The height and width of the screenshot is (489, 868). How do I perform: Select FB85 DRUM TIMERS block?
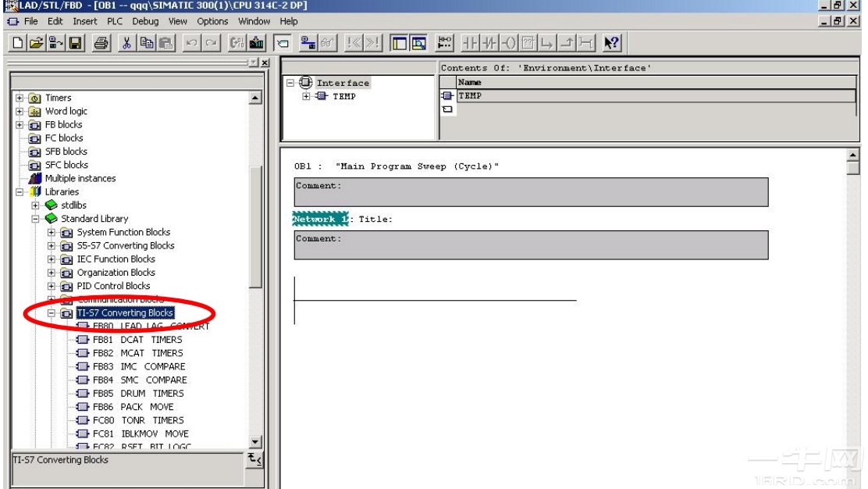click(x=137, y=394)
